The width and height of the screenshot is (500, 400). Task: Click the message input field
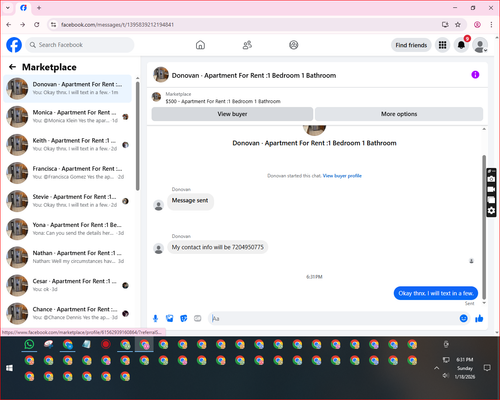[x=333, y=318]
